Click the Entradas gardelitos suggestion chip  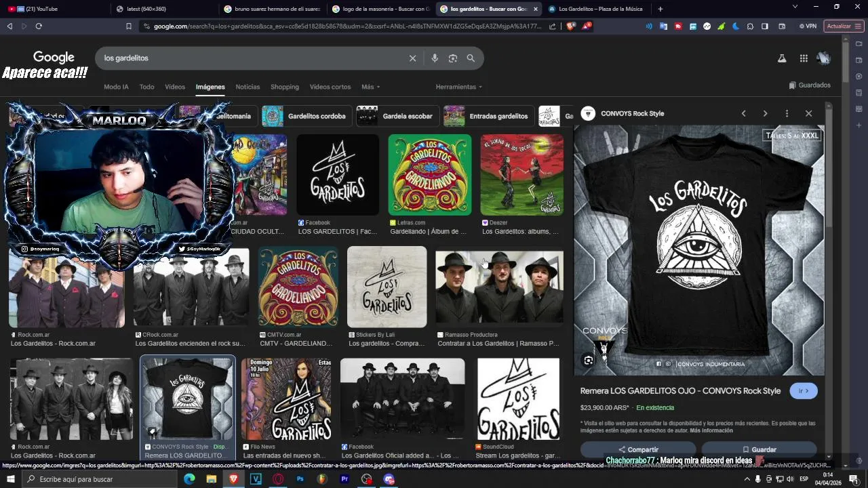488,116
